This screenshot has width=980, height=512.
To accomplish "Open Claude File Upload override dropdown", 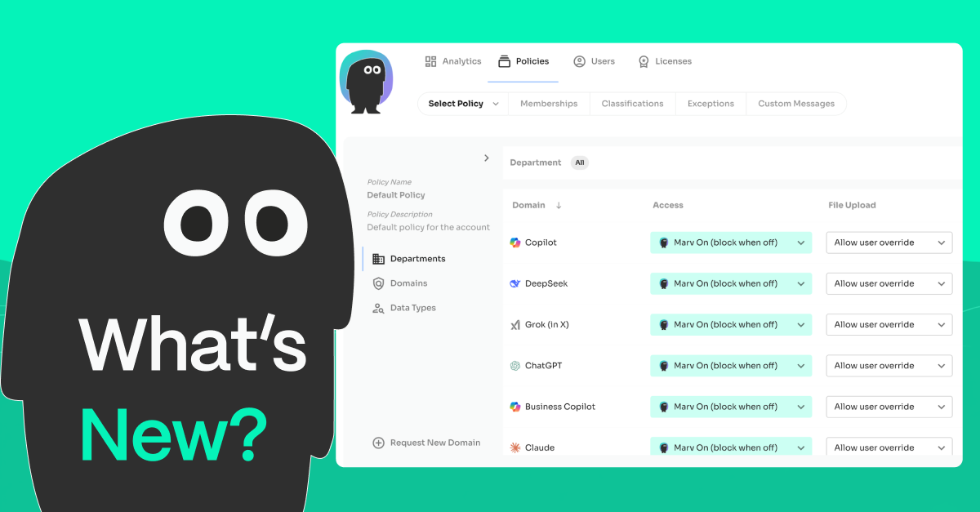I will coord(889,447).
